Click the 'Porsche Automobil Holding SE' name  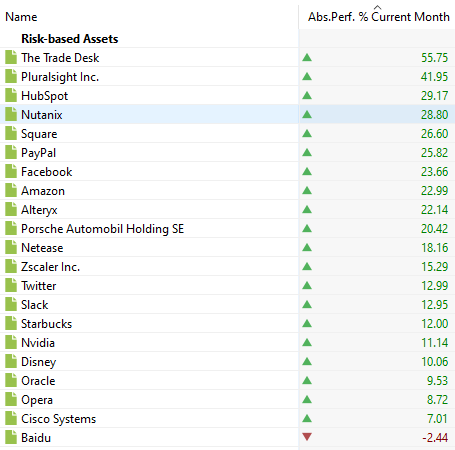(x=103, y=229)
